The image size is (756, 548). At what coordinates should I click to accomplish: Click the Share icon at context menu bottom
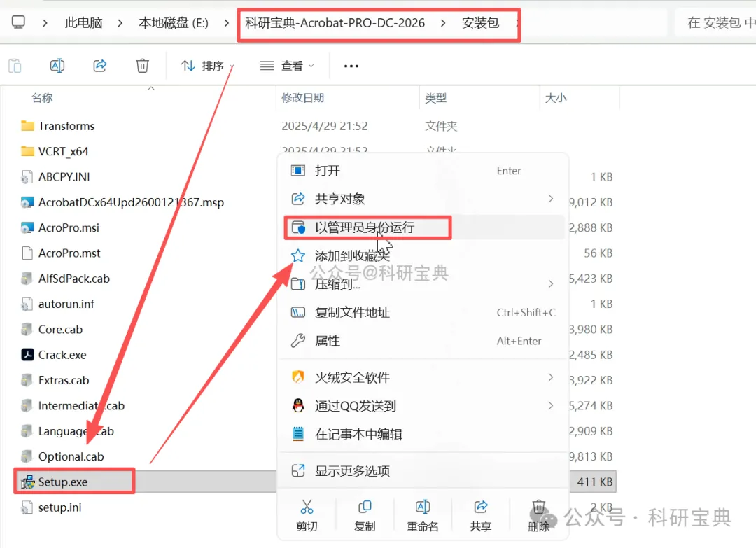481,507
